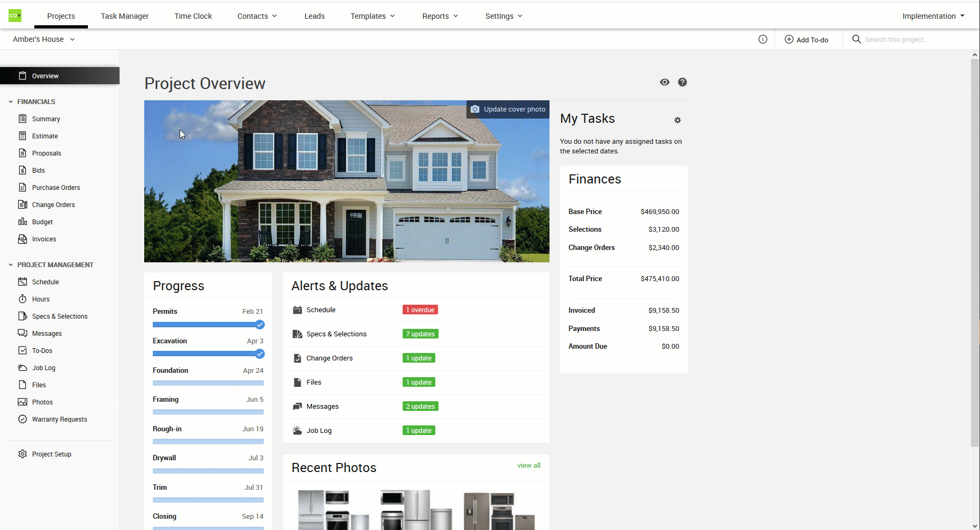This screenshot has height=530, width=980.
Task: Click the Search this project field
Action: coord(911,39)
